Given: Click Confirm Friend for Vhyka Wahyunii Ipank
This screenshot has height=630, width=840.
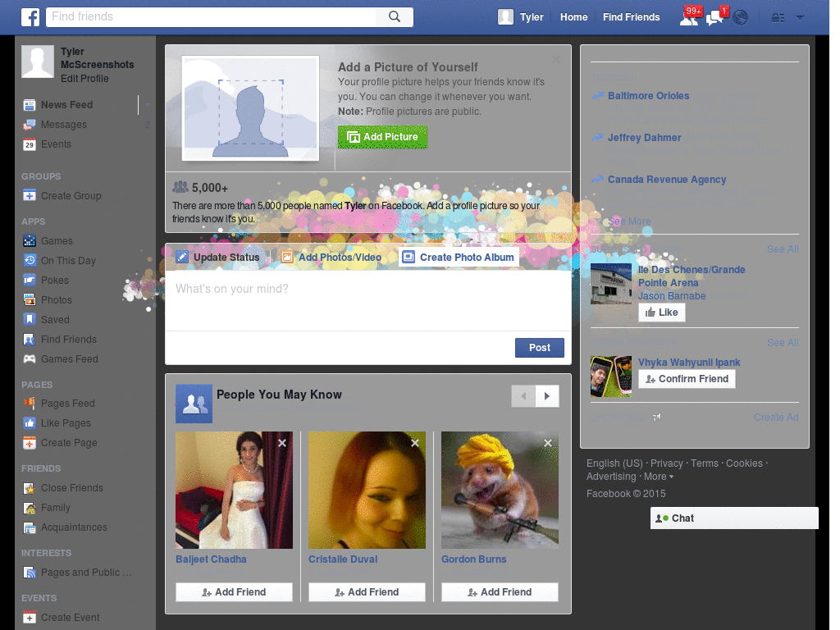Looking at the screenshot, I should click(687, 379).
